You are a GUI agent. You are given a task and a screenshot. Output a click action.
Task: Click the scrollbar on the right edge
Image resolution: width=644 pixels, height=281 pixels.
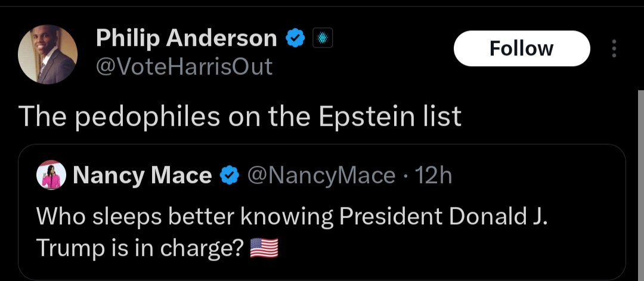coord(640,179)
